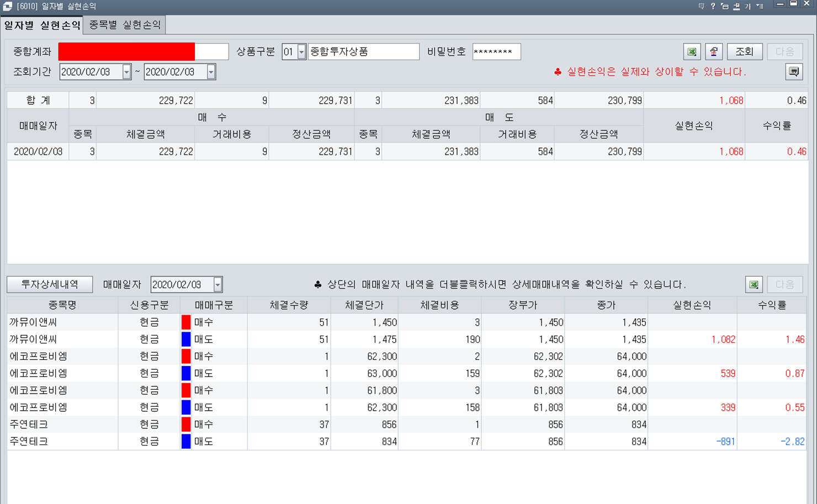Click the 종가 column header

coord(606,305)
